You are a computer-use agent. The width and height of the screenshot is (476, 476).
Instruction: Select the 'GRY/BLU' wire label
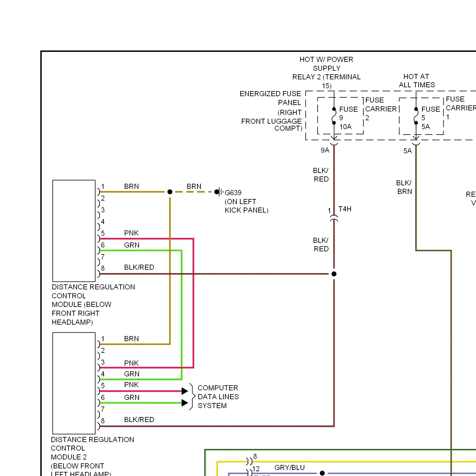289,467
